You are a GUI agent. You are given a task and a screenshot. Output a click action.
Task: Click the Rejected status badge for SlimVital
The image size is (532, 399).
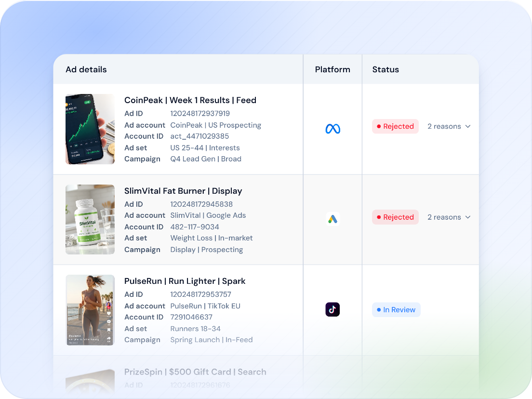click(395, 217)
